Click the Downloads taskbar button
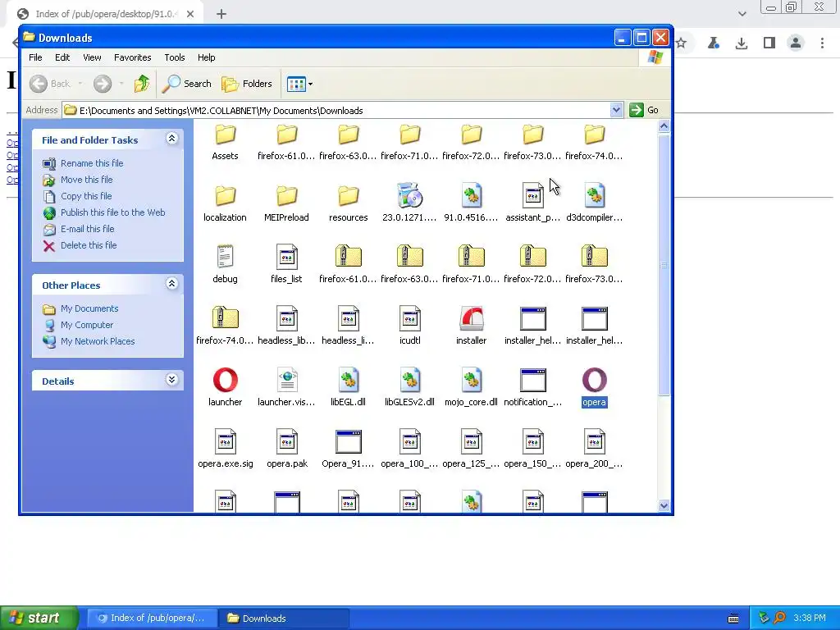 pyautogui.click(x=284, y=619)
